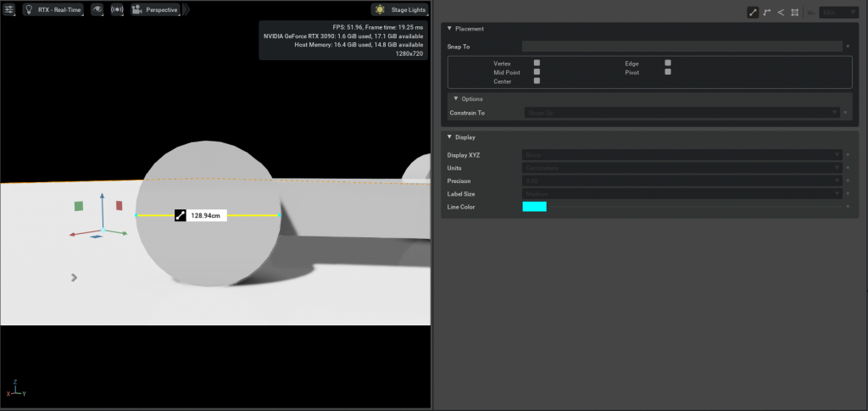Click the FPS frame time readout
868x411 pixels.
click(x=377, y=26)
